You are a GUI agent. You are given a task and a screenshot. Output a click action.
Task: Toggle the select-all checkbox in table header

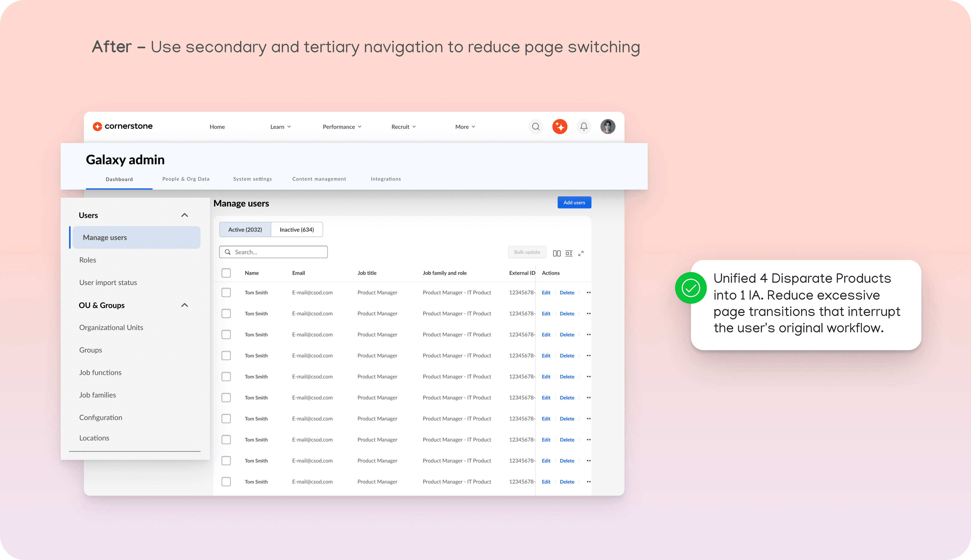click(226, 273)
